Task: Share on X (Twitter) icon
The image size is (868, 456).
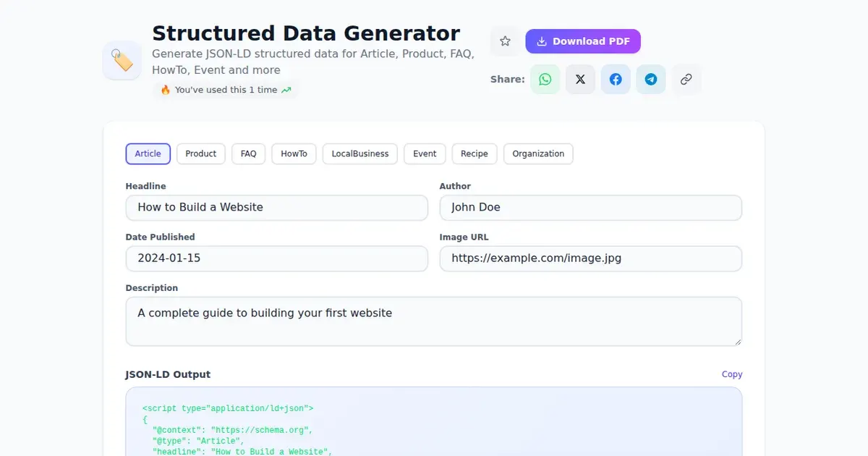Action: coord(580,79)
